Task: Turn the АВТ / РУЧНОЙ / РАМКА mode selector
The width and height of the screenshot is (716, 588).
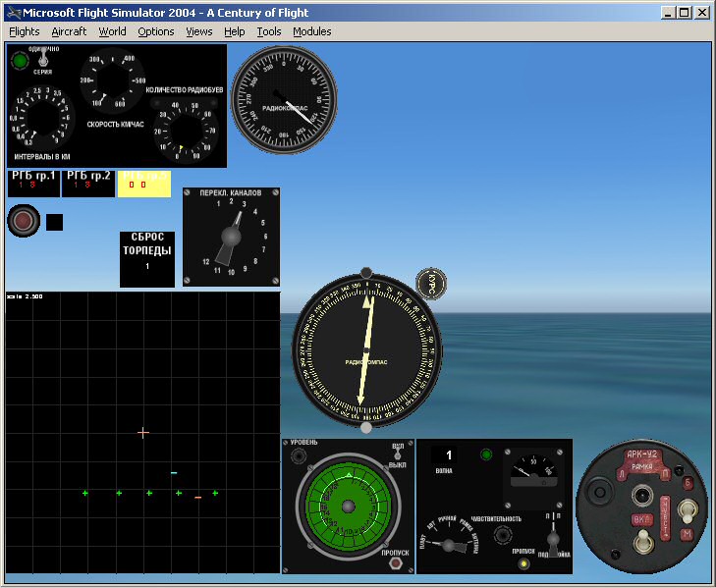Action: click(449, 545)
